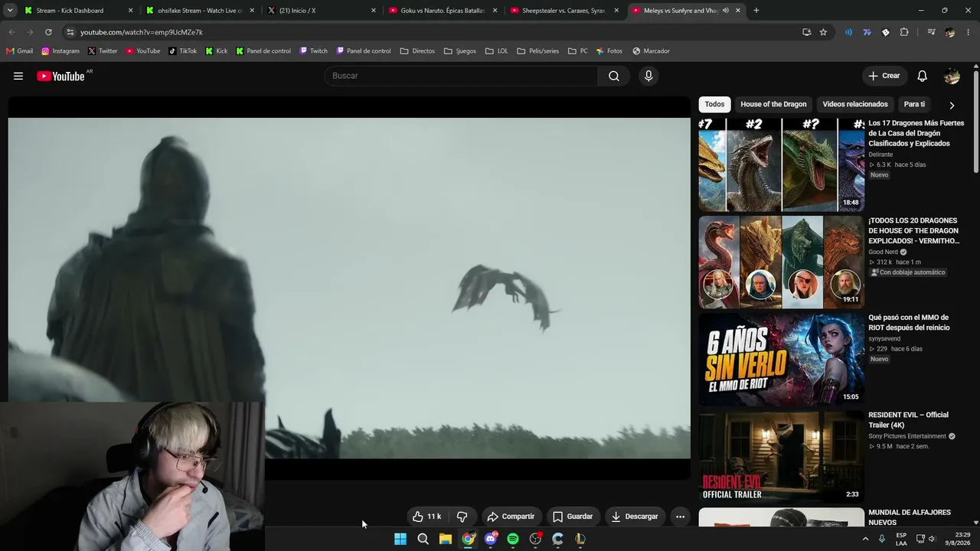This screenshot has height=551, width=980.
Task: Select the Videos relacionados filter chip
Action: click(855, 104)
